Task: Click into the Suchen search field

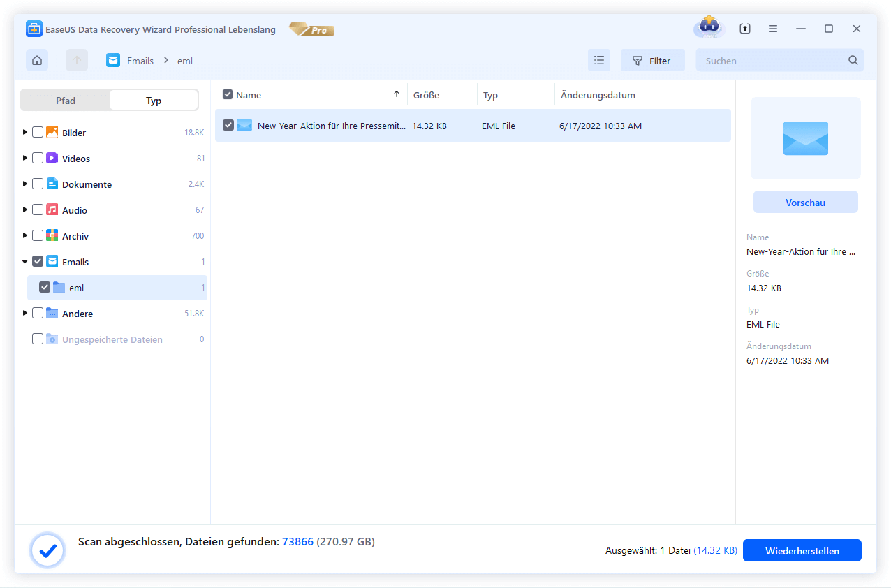Action: coord(772,61)
